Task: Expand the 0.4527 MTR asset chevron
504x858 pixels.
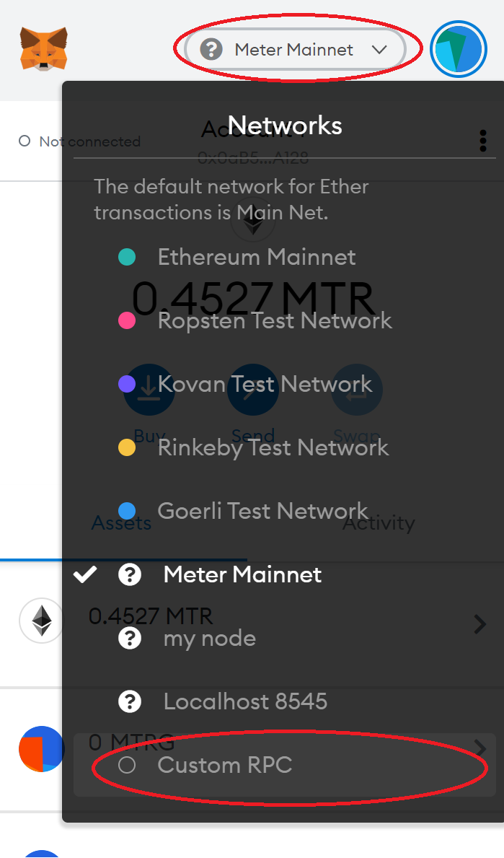Action: [x=480, y=623]
